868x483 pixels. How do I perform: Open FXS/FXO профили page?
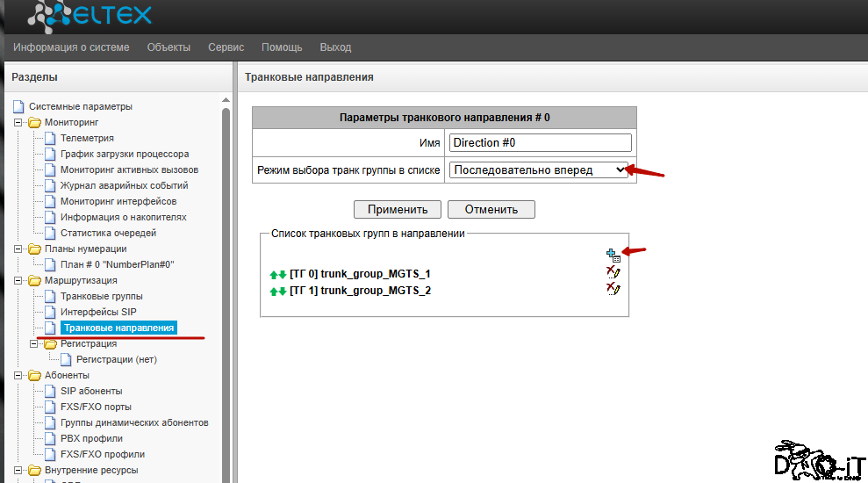(x=103, y=454)
